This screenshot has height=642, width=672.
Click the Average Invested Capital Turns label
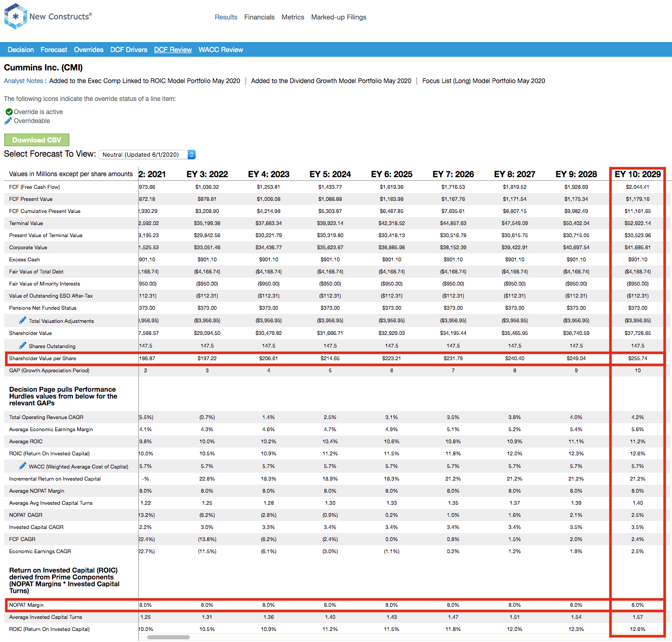(x=46, y=617)
